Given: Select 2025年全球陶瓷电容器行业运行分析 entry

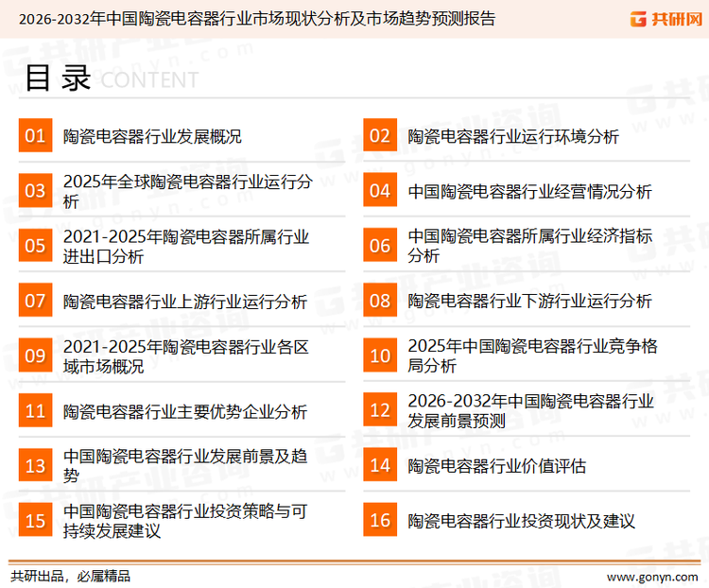Looking at the screenshot, I should [188, 191].
